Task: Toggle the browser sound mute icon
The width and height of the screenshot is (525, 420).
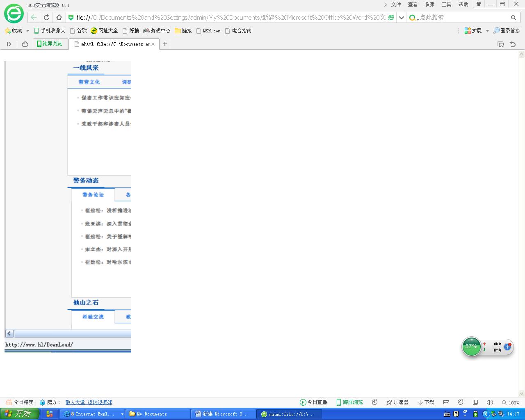Action: click(490, 402)
